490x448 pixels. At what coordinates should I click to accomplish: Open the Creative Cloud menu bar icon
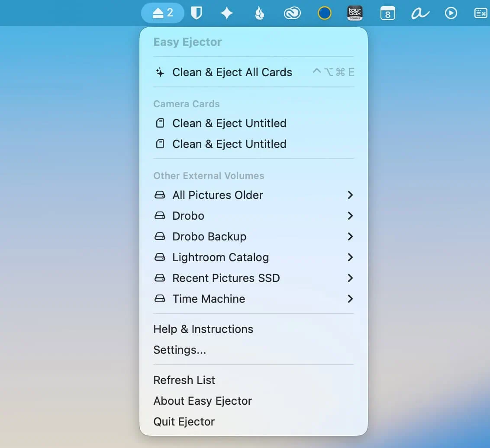pyautogui.click(x=292, y=13)
